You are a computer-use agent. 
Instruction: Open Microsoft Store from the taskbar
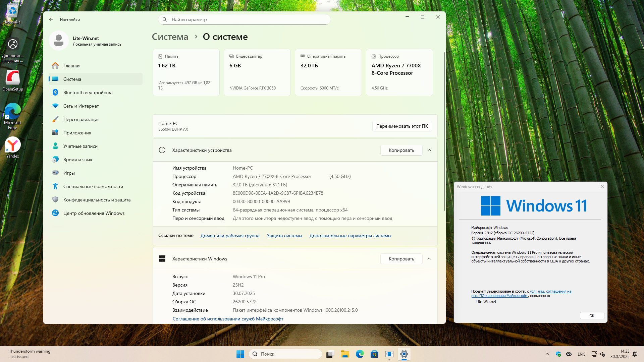pos(374,354)
